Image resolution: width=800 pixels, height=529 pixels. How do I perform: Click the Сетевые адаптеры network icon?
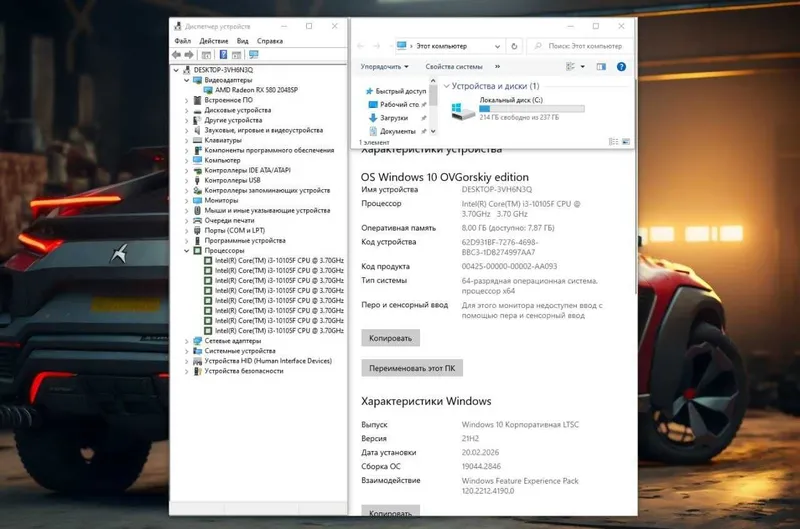197,341
